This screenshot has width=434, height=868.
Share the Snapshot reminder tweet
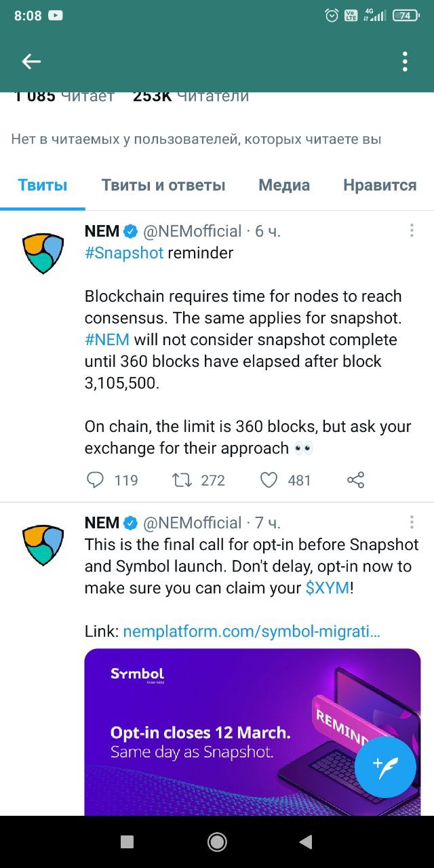356,480
